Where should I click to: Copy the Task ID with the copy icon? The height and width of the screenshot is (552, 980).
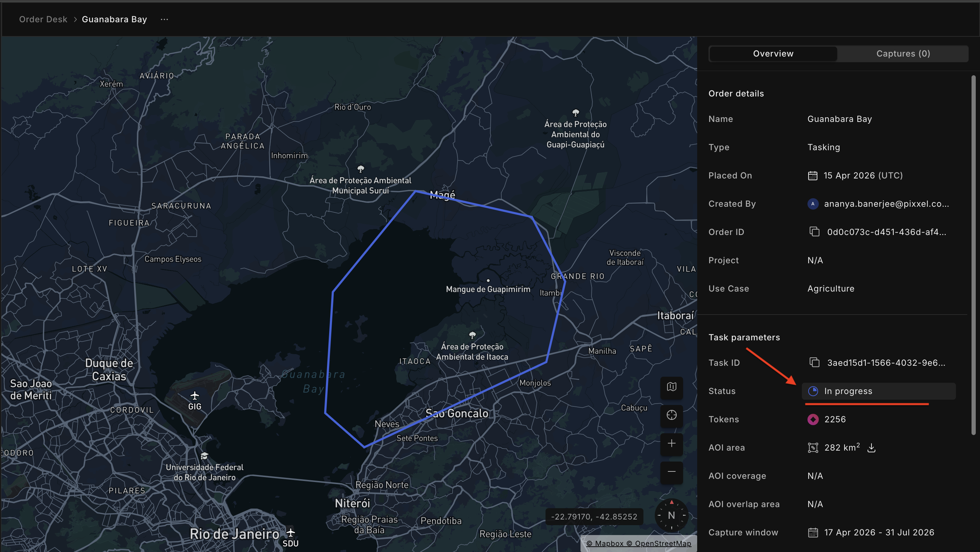[814, 362]
